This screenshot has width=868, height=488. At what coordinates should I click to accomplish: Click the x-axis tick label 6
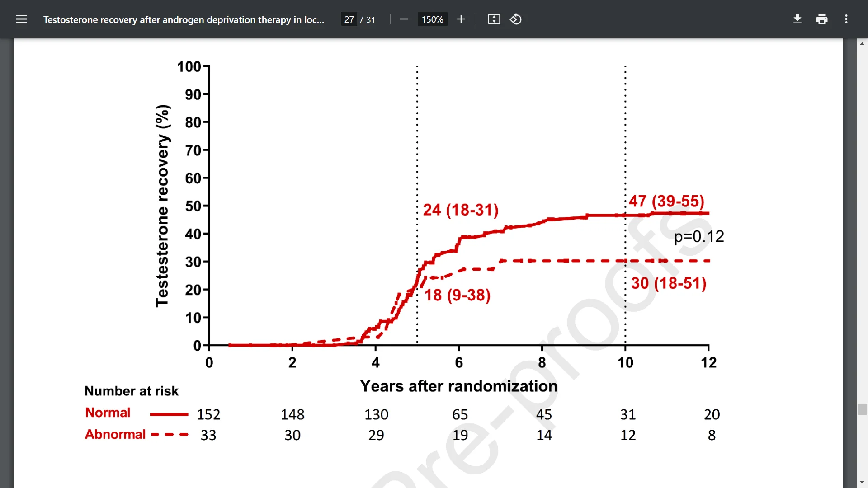coord(459,362)
